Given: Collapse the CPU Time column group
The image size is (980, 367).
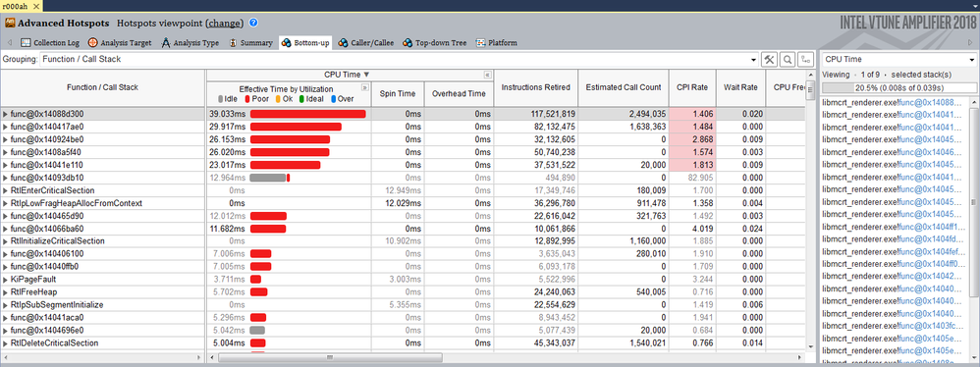Looking at the screenshot, I should (x=487, y=75).
